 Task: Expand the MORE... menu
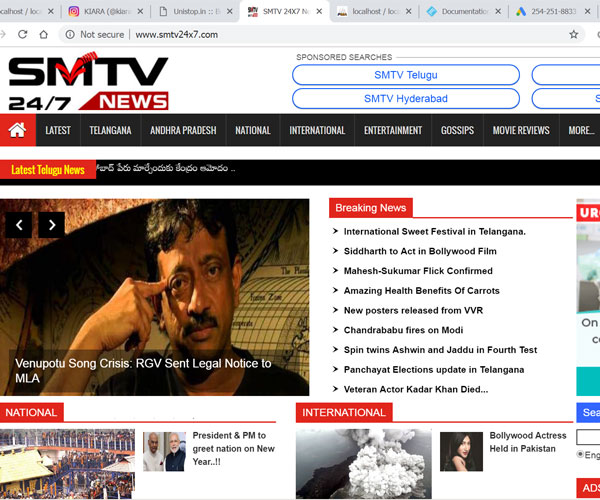tap(580, 130)
